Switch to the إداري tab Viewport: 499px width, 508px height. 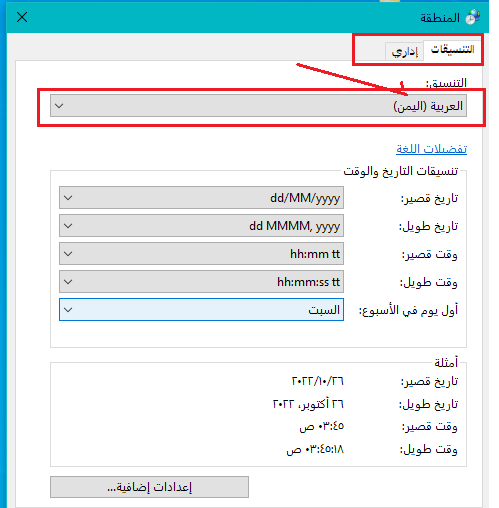(x=404, y=51)
